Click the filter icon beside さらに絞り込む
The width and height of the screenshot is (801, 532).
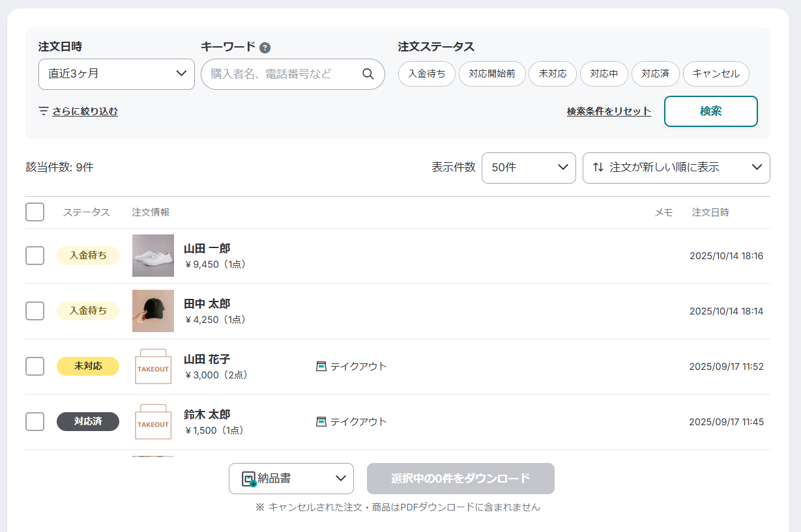(x=44, y=111)
